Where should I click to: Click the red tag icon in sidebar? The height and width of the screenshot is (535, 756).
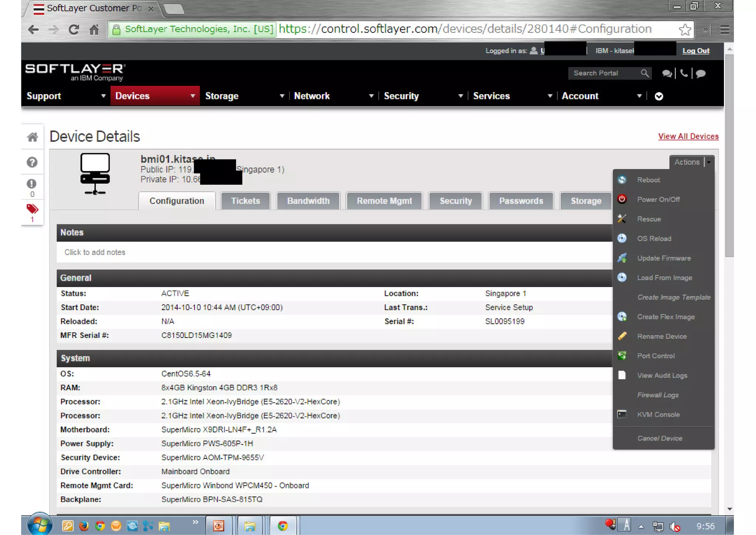pyautogui.click(x=32, y=209)
